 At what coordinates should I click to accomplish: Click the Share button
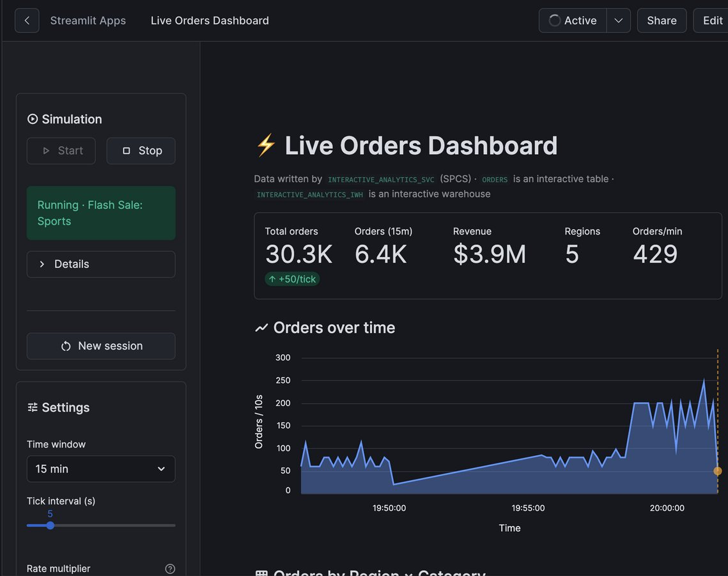coord(662,20)
